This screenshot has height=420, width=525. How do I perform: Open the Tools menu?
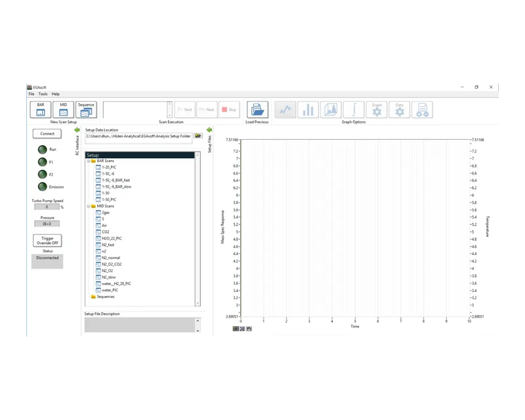43,94
